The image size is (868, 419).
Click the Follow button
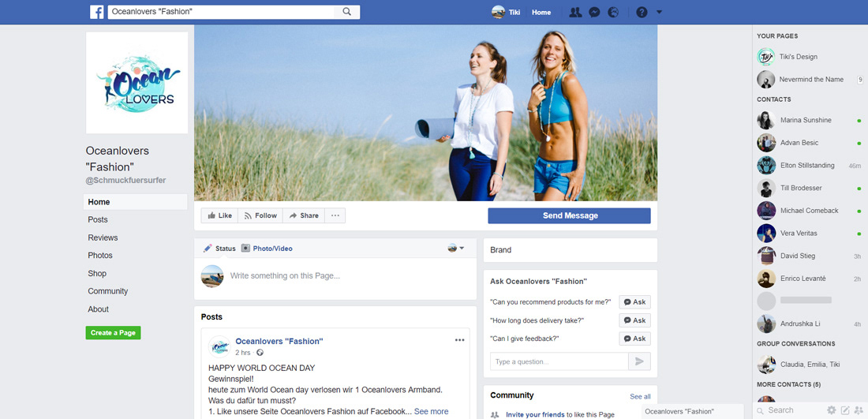point(260,216)
